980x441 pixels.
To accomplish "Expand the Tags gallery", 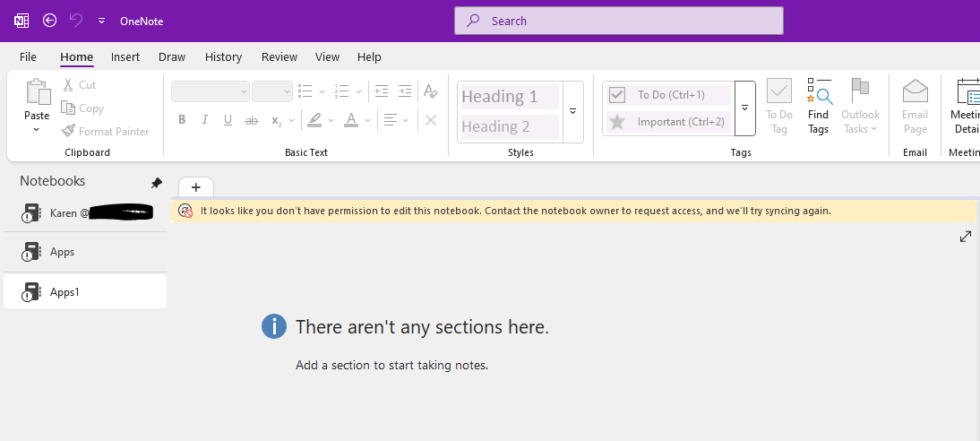I will pyautogui.click(x=745, y=108).
